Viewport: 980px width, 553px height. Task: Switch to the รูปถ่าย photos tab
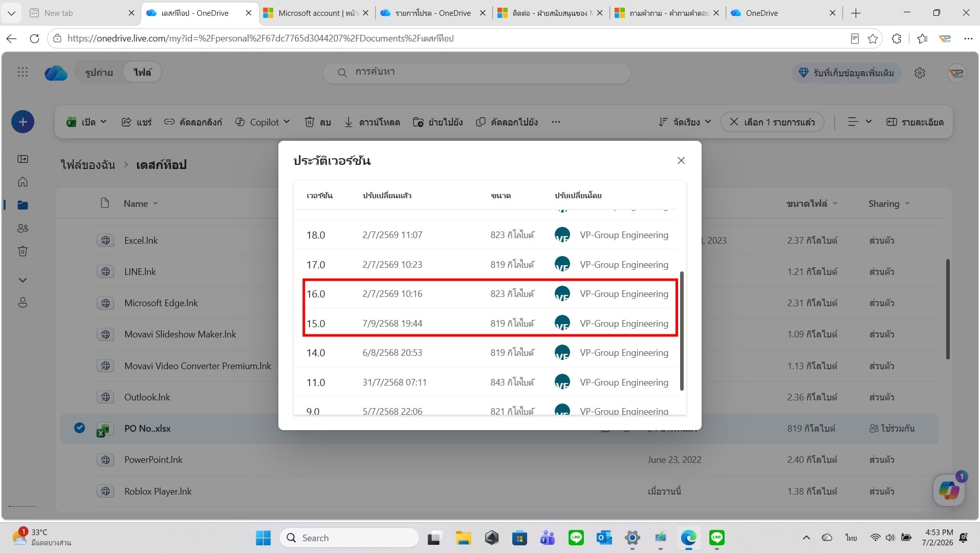pyautogui.click(x=99, y=73)
